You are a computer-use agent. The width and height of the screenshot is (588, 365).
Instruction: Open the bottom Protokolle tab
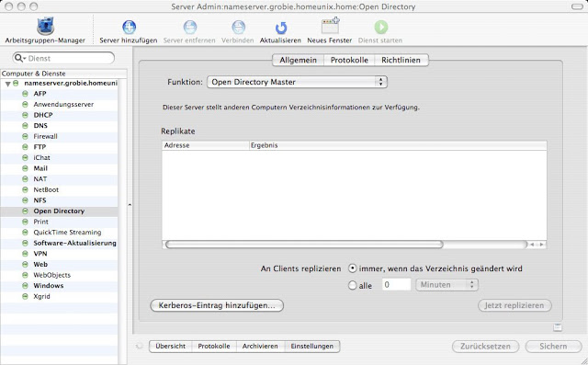214,347
